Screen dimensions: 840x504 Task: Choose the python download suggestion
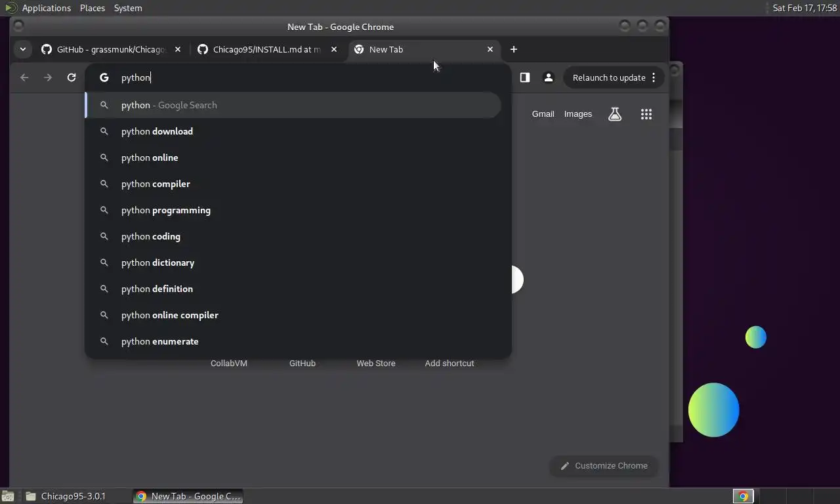click(x=293, y=131)
